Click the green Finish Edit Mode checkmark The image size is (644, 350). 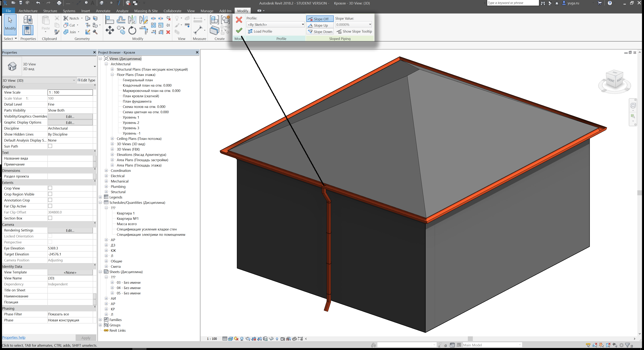click(x=239, y=30)
